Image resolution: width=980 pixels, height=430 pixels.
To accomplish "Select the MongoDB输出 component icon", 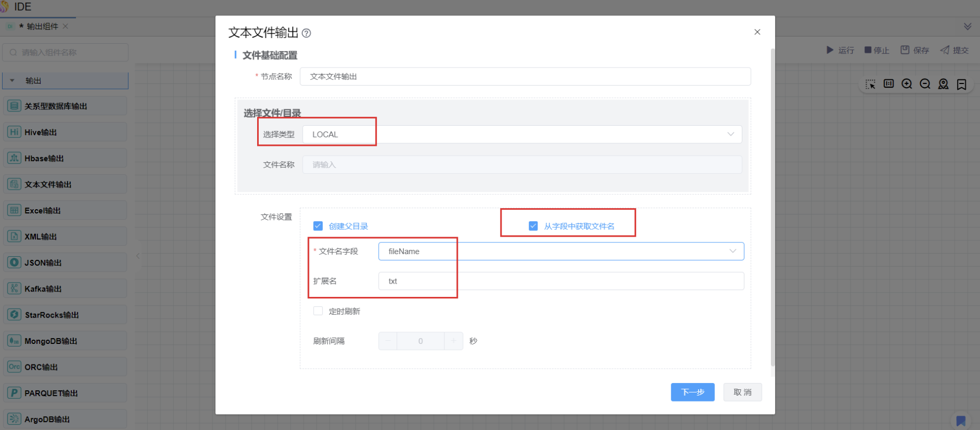I will pos(14,341).
